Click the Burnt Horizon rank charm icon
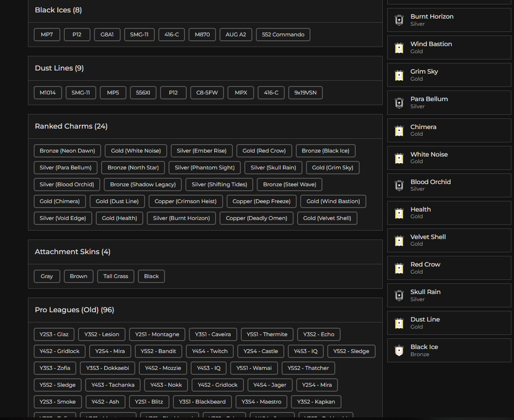Image resolution: width=514 pixels, height=420 pixels. click(399, 20)
